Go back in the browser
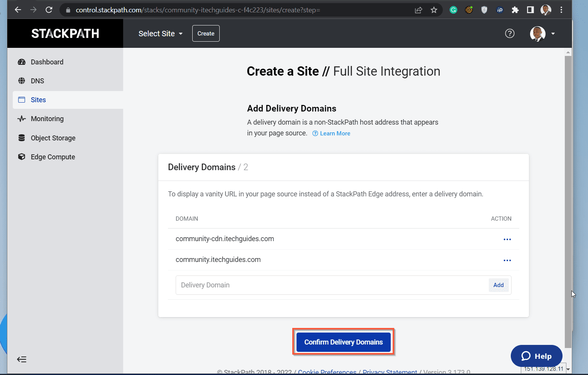 coord(18,10)
